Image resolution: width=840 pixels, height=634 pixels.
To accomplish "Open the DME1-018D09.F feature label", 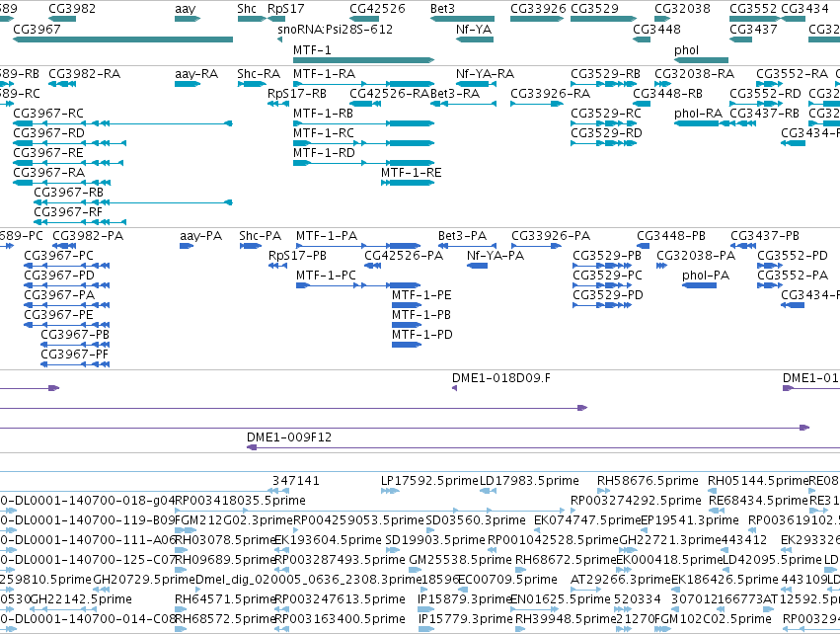I will click(x=501, y=378).
